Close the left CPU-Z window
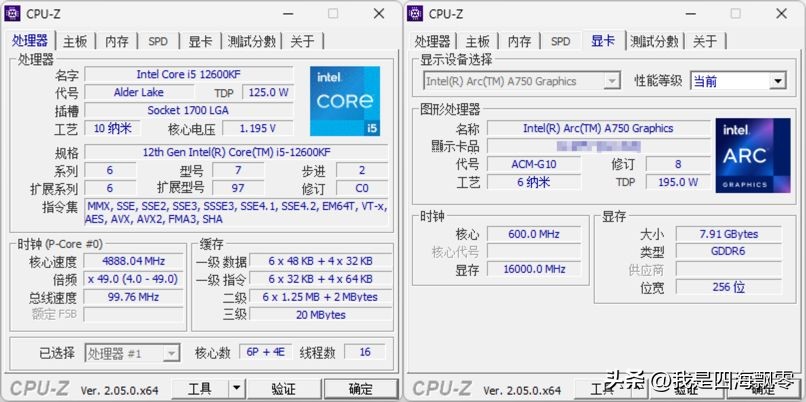Viewport: 806px width, 402px height. click(x=379, y=14)
